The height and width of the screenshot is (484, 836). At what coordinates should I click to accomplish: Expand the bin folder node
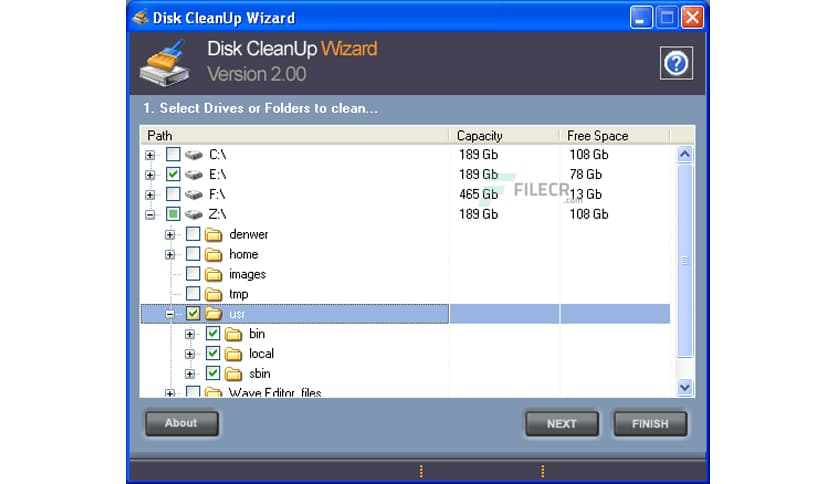[x=190, y=334]
